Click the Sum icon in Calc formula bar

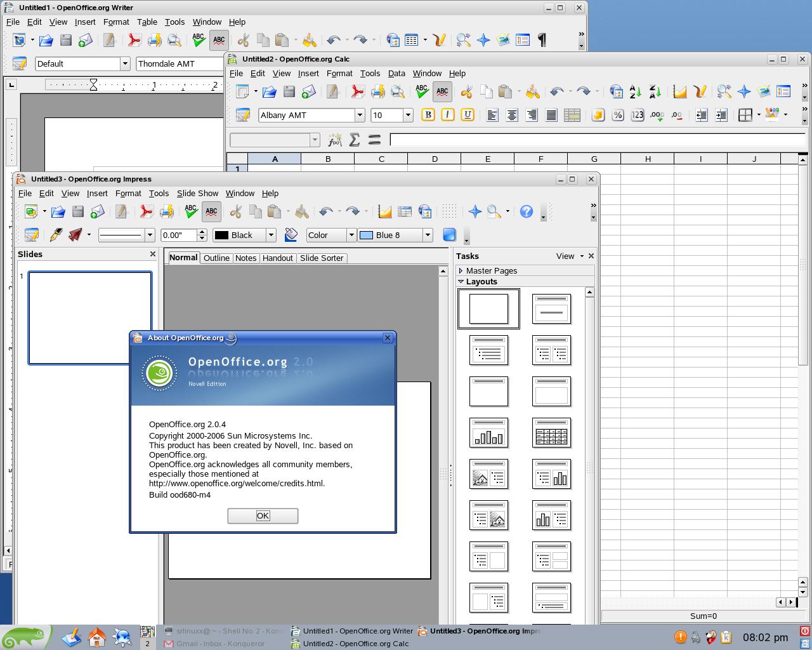(355, 140)
